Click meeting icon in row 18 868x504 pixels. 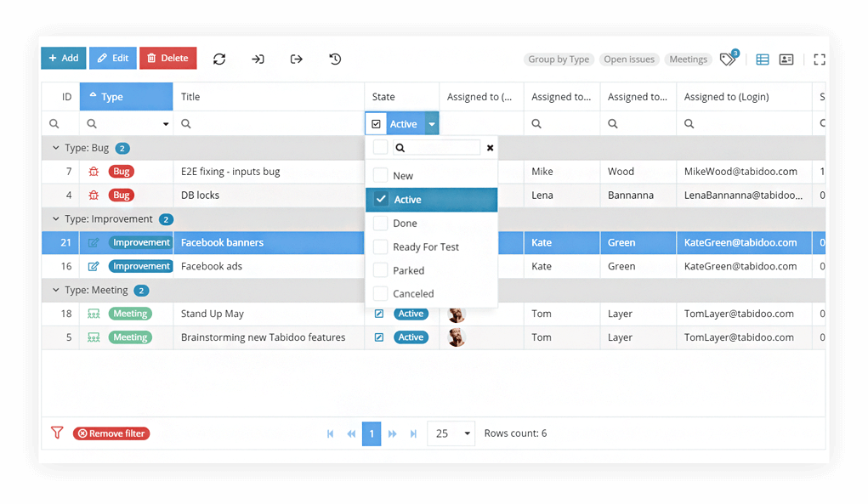coord(94,314)
